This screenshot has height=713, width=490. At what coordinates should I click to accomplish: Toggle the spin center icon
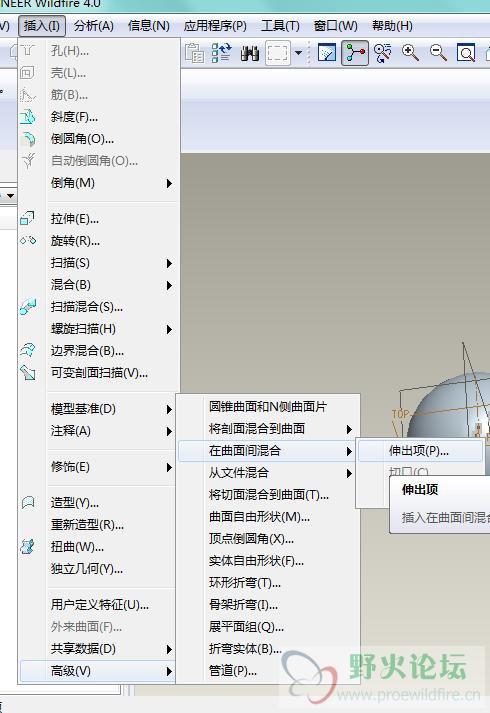355,53
